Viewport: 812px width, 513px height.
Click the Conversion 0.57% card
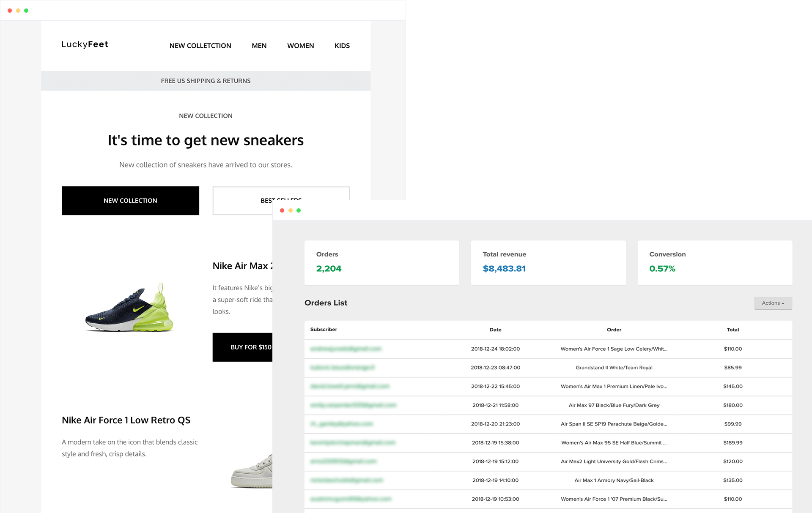(715, 263)
